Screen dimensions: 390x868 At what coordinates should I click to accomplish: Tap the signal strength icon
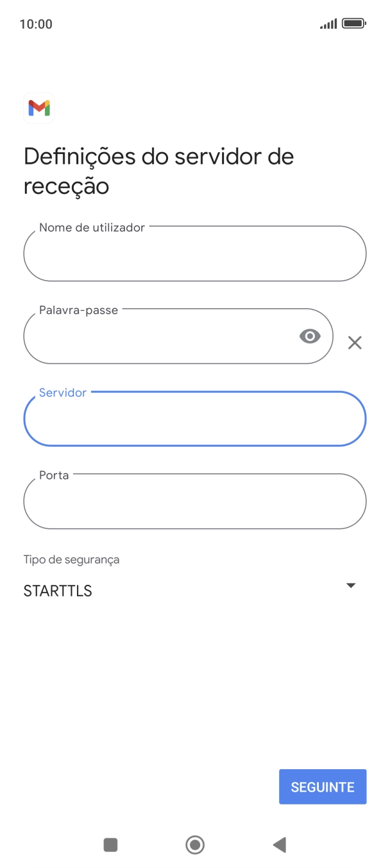click(x=328, y=24)
